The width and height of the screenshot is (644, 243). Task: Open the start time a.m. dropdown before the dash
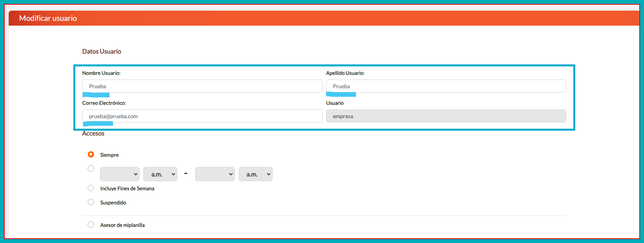[x=160, y=174]
